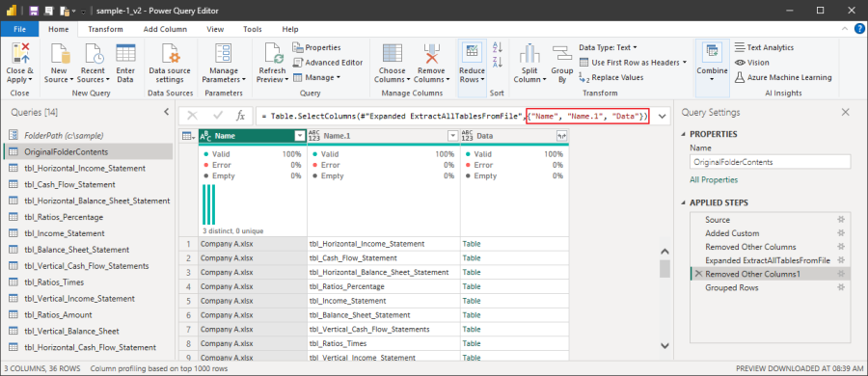
Task: Open the table options menu corner
Action: pos(188,136)
